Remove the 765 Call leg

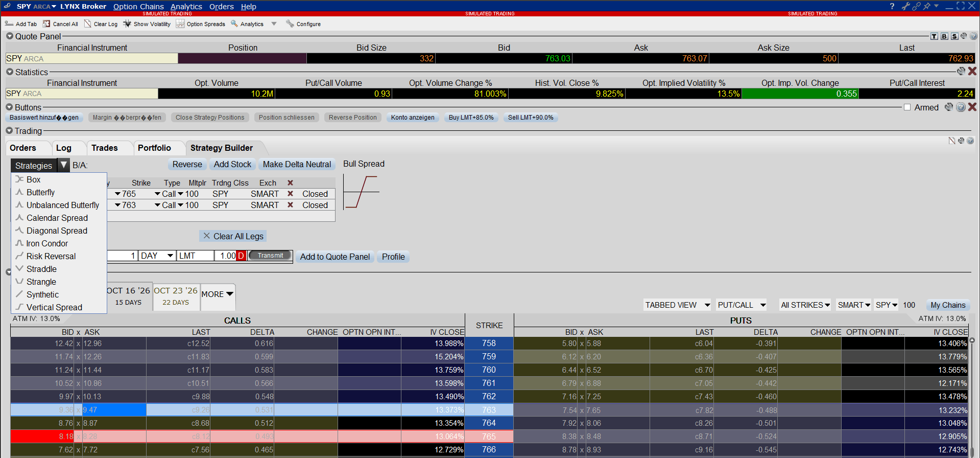(x=290, y=194)
